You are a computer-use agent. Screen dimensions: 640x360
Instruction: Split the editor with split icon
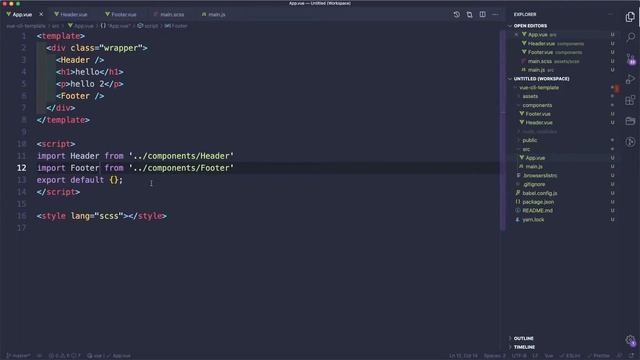pyautogui.click(x=482, y=14)
